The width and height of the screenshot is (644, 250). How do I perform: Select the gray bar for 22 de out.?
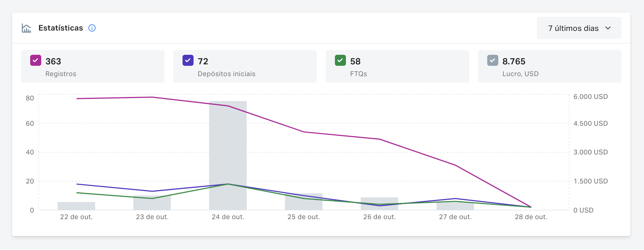(x=76, y=206)
